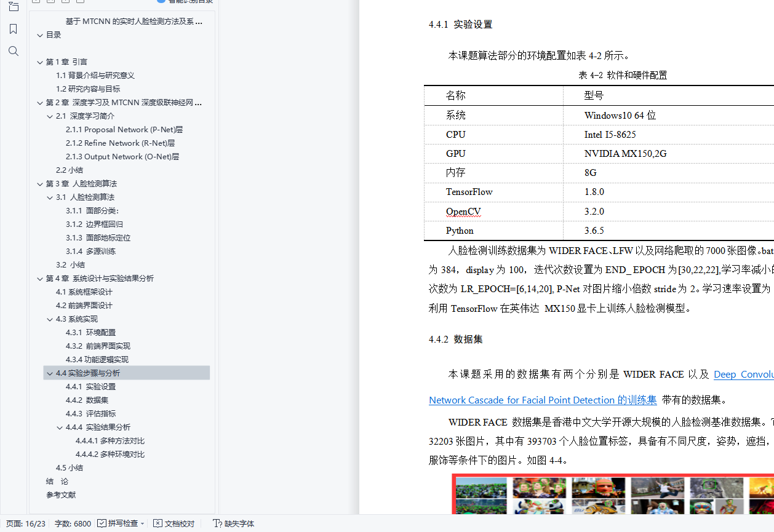
Task: Open the 拼写检查 dropdown arrow
Action: tap(143, 524)
